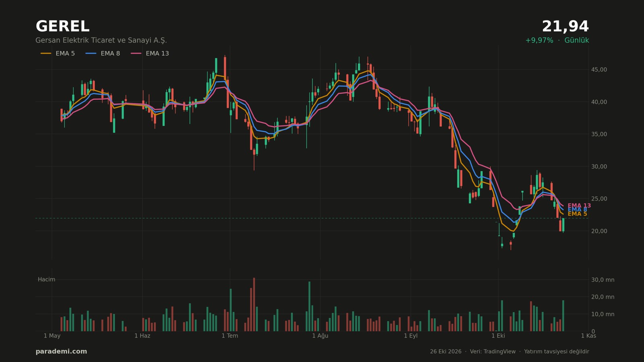Click the EMA 5 end-of-line label
Image resolution: width=644 pixels, height=362 pixels.
click(577, 214)
